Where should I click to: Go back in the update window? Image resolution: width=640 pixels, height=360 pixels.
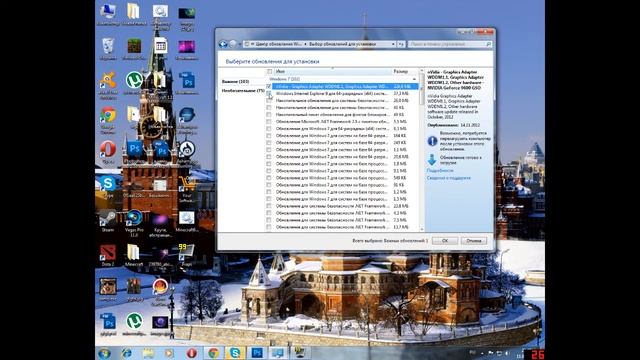tap(223, 44)
